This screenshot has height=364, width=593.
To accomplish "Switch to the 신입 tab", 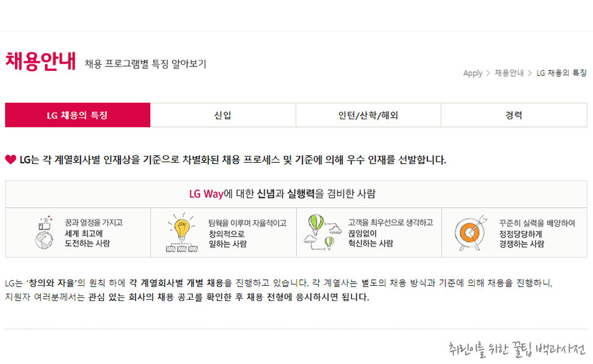I will point(223,115).
